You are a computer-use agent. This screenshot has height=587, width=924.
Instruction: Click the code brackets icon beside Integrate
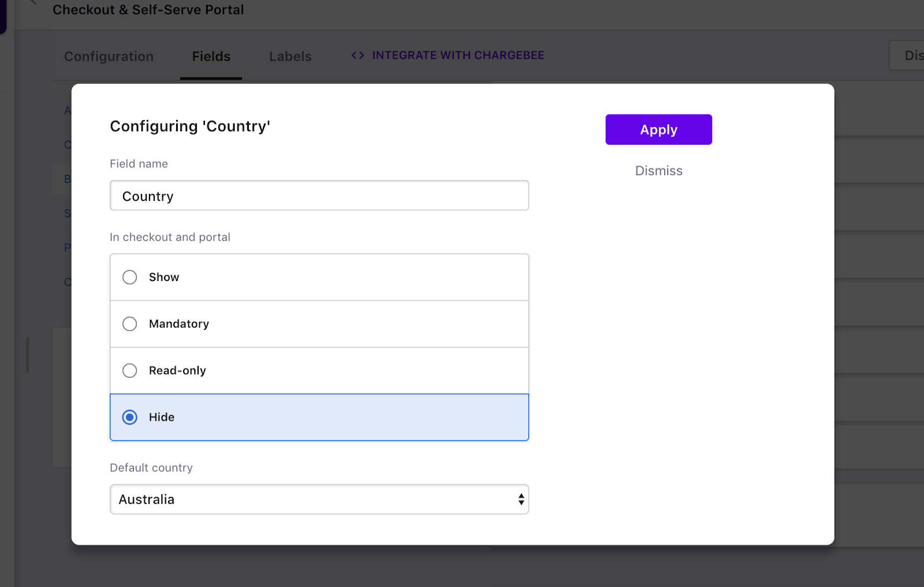357,55
